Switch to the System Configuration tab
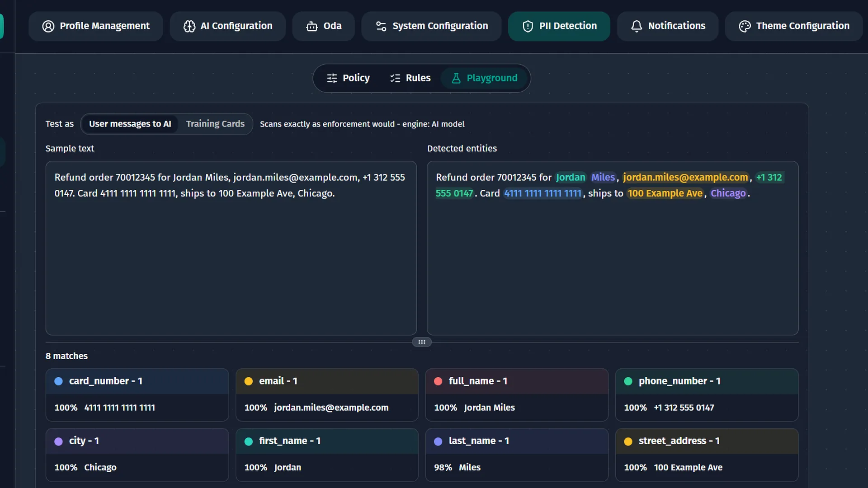The image size is (868, 488). tap(431, 26)
